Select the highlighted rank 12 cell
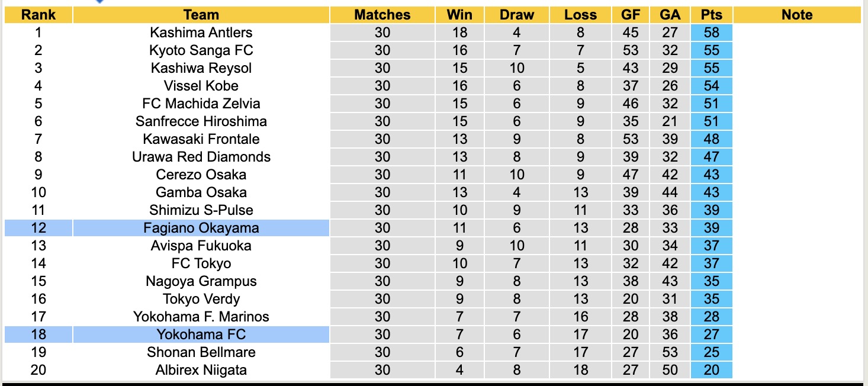This screenshot has width=868, height=386. tap(38, 228)
